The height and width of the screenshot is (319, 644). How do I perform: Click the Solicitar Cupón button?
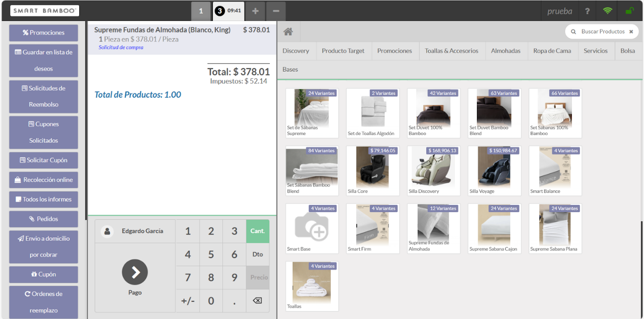pos(43,160)
